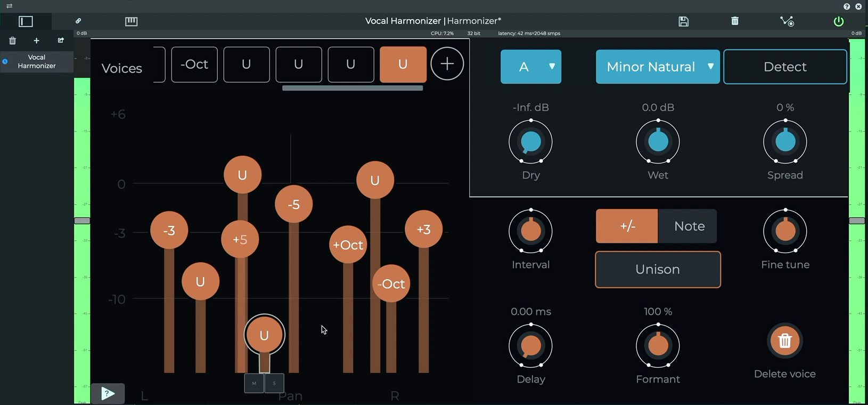868x405 pixels.
Task: Add a voice with circled plus
Action: pyautogui.click(x=447, y=64)
